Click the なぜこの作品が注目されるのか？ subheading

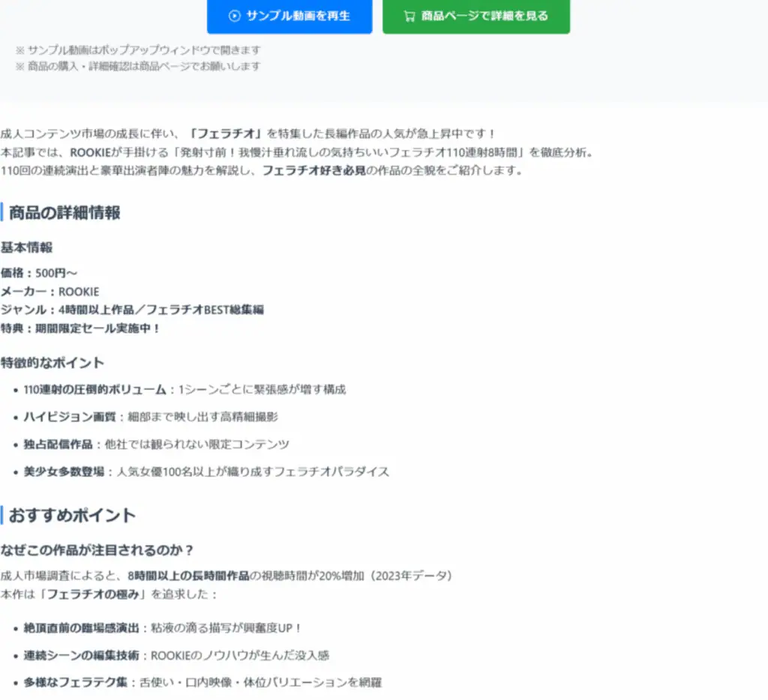[97, 549]
